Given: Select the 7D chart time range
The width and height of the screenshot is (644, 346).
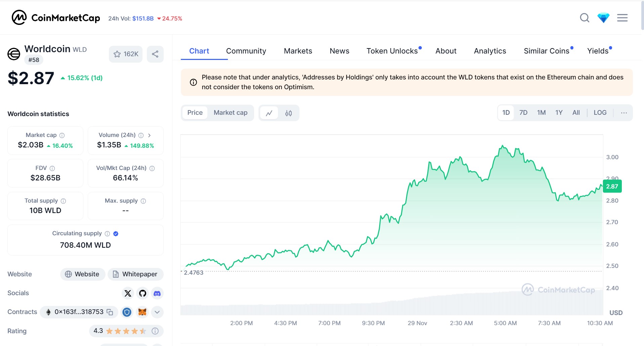Looking at the screenshot, I should click(523, 113).
